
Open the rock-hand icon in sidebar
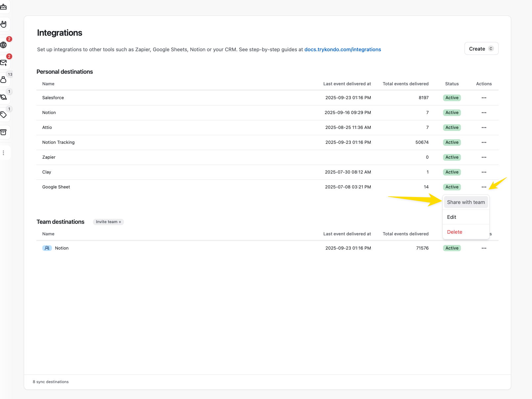coord(3,24)
